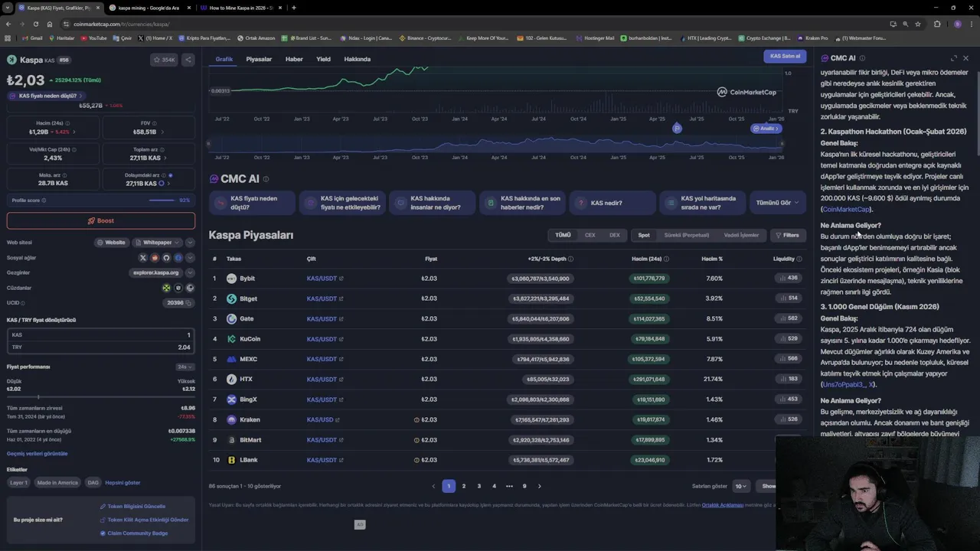Open the Reddit social link icon
Image resolution: width=980 pixels, height=551 pixels.
[x=155, y=258]
